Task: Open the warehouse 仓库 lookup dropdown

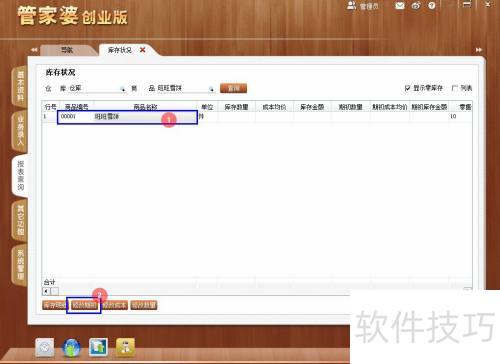Action: coord(122,89)
